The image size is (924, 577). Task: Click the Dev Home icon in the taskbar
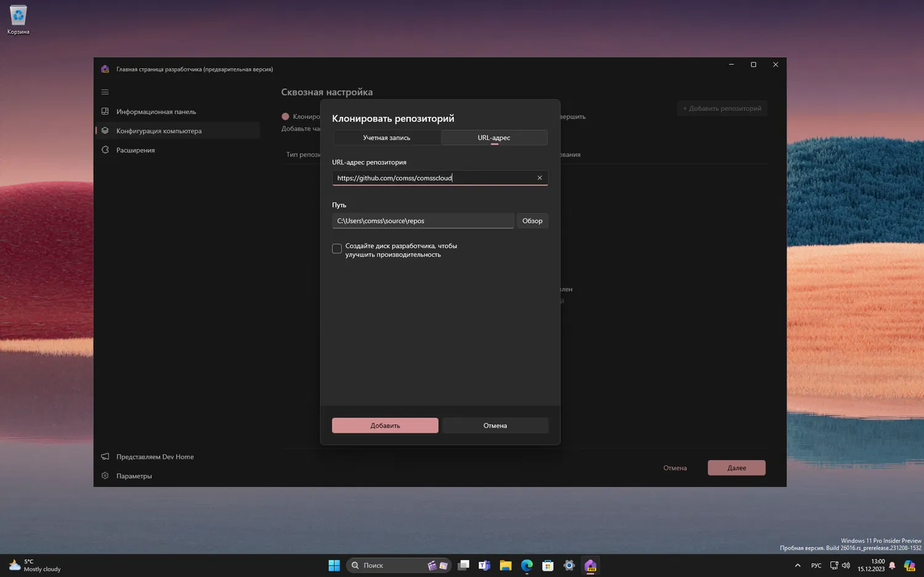[x=590, y=565]
